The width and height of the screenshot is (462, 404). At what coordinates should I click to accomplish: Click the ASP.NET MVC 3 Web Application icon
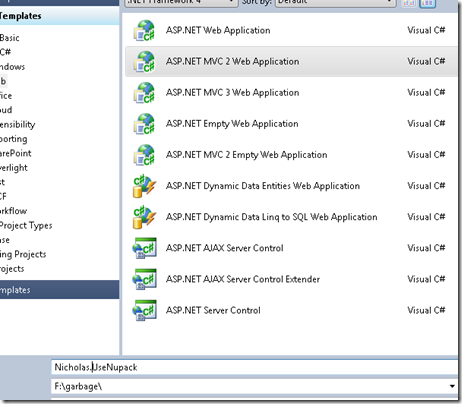click(144, 92)
